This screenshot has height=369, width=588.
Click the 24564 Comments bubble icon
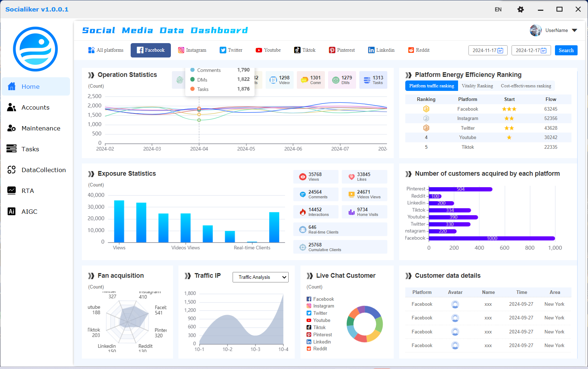click(303, 194)
